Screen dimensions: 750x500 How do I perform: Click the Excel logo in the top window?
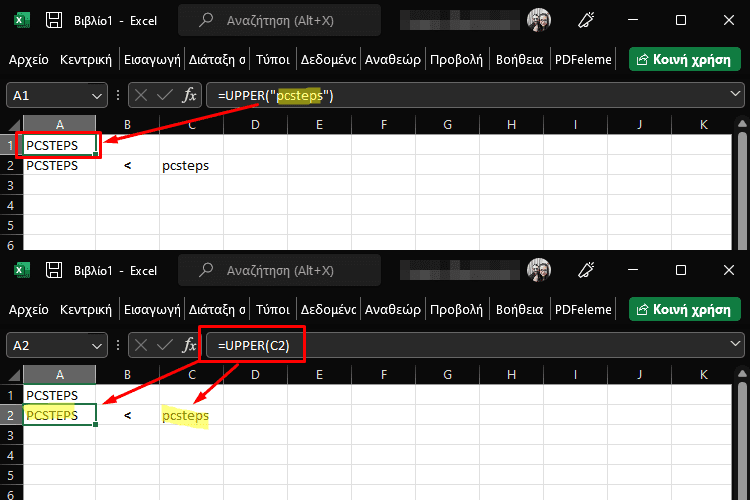click(x=20, y=21)
